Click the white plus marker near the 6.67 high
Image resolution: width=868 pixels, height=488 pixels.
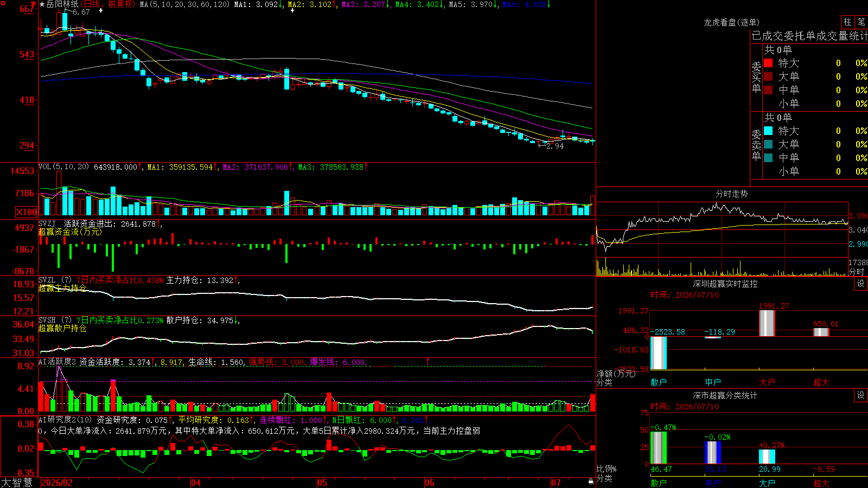101,10
